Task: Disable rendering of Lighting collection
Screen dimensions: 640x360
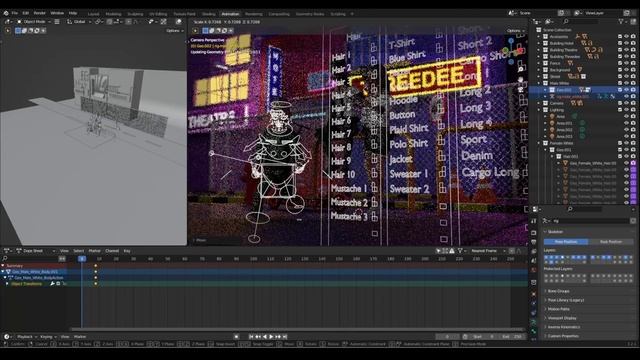Action: tap(633, 110)
